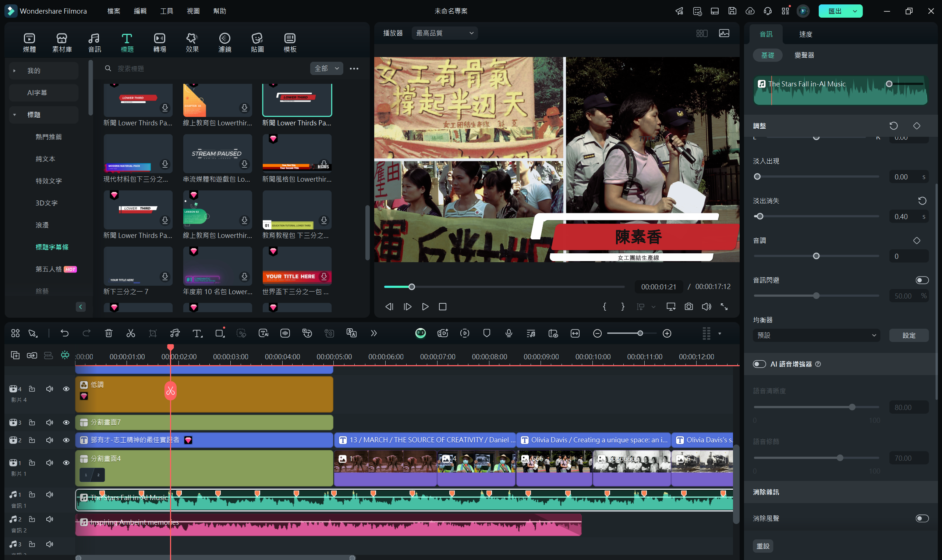Click the playback progress slider in the player
This screenshot has height=560, width=942.
(504, 287)
